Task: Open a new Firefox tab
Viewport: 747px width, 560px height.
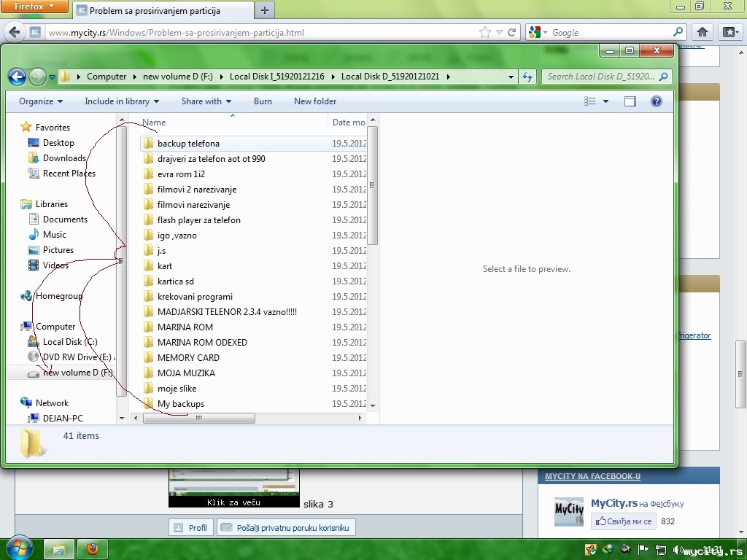Action: point(265,10)
